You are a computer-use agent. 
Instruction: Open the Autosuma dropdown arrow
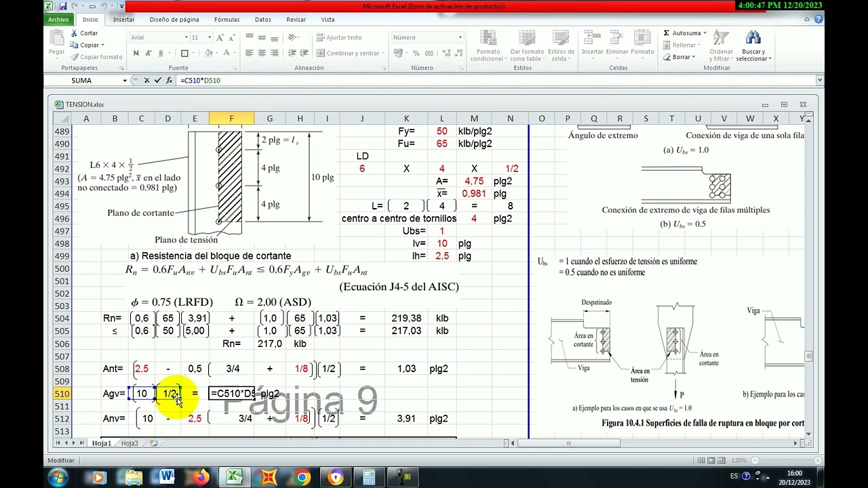(705, 33)
